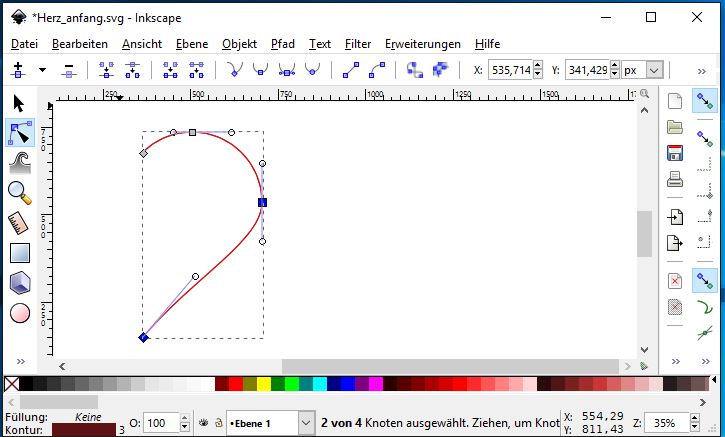
Task: Toggle the enable snapping button
Action: [705, 101]
